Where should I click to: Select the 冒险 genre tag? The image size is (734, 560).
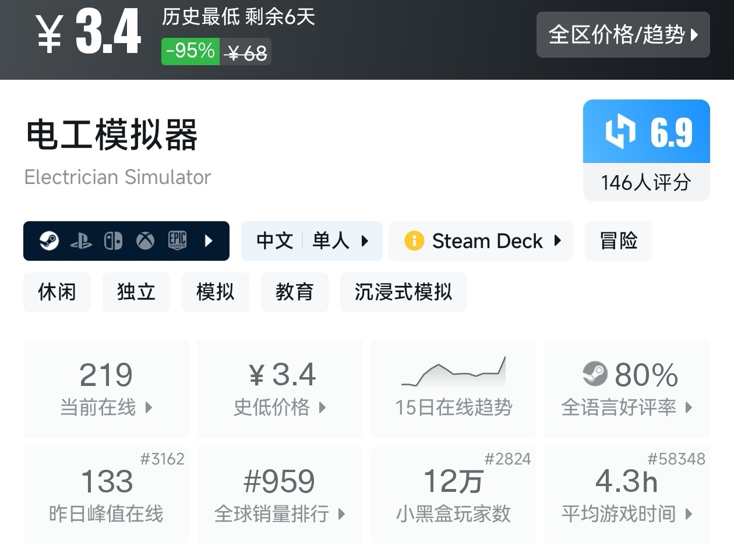(618, 241)
